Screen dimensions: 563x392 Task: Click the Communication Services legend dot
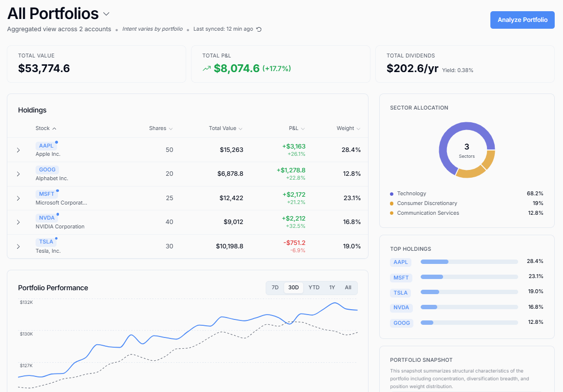pos(392,213)
